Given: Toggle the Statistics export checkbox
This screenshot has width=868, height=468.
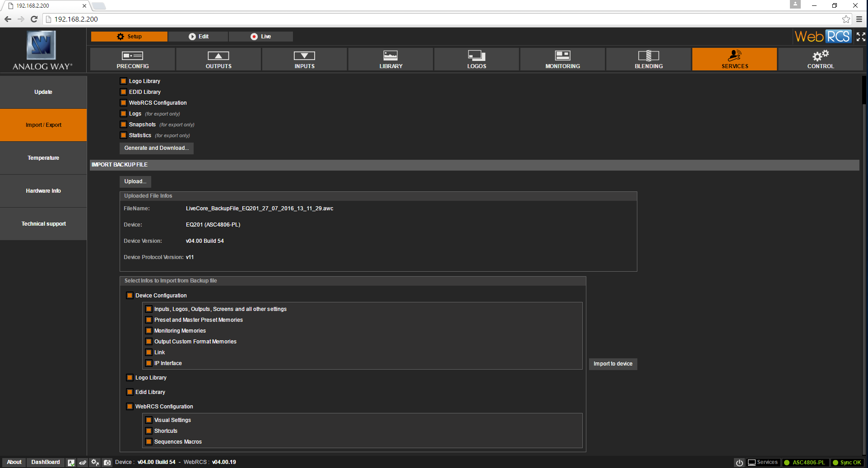Looking at the screenshot, I should [123, 135].
